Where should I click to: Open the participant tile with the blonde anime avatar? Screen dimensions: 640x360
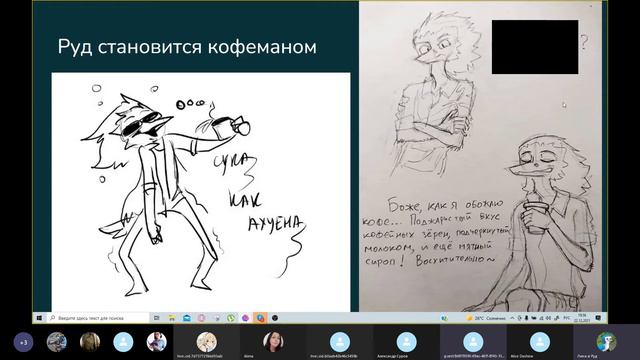207,342
